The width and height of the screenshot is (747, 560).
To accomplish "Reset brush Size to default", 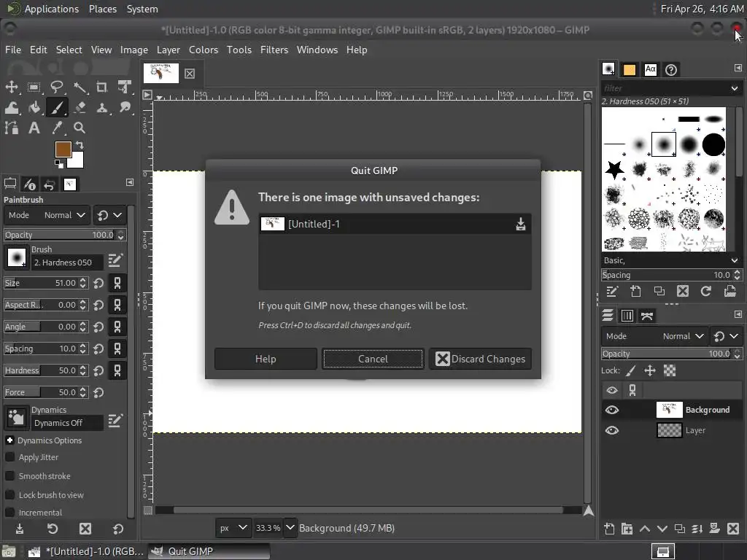I will click(x=98, y=284).
